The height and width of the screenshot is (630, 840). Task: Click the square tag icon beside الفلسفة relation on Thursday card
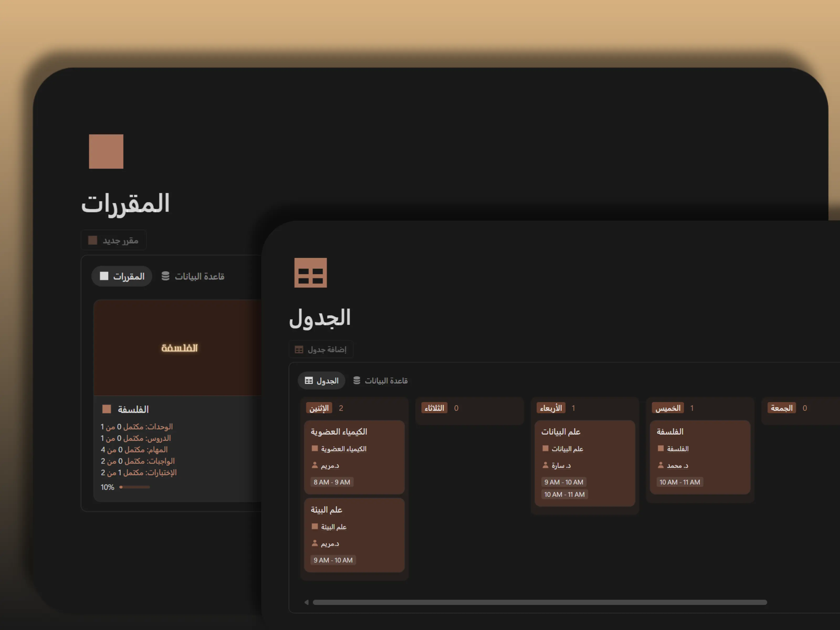coord(660,448)
